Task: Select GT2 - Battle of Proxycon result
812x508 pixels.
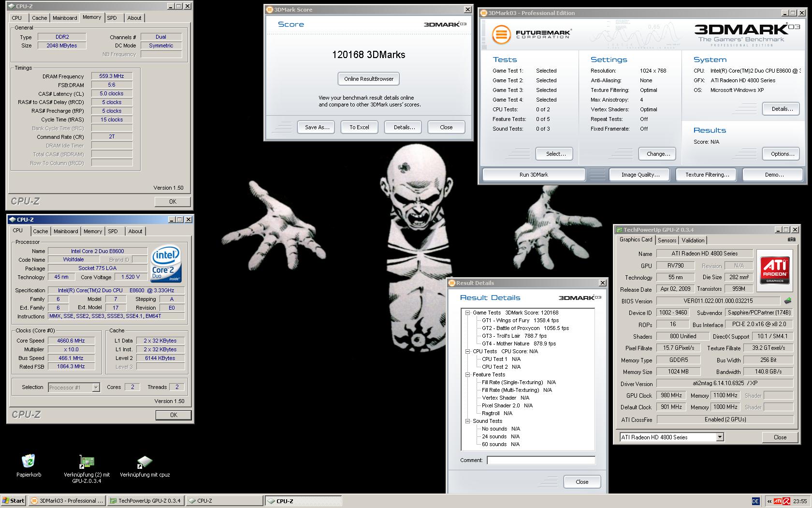Action: pyautogui.click(x=525, y=329)
